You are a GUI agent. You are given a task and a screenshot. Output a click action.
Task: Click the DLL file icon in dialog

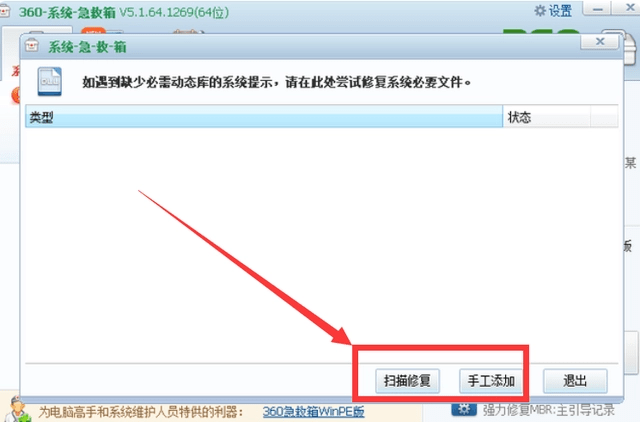49,81
